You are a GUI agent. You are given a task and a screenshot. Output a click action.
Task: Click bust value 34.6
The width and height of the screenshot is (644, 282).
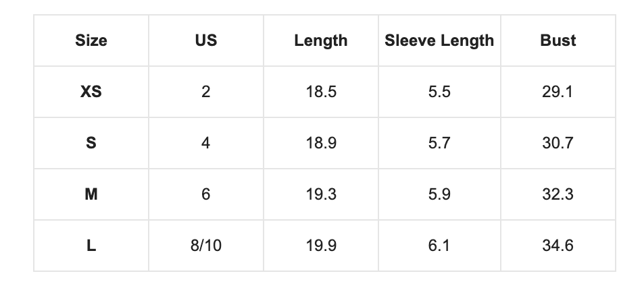click(558, 246)
